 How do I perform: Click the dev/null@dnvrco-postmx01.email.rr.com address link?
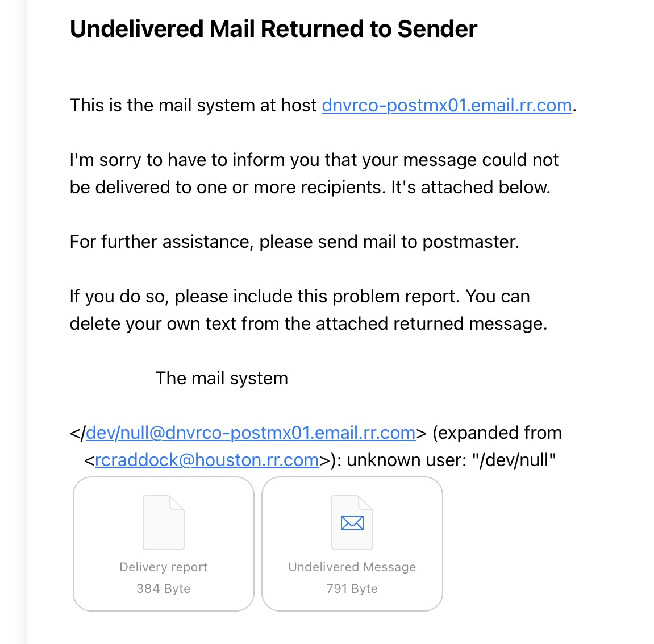251,433
